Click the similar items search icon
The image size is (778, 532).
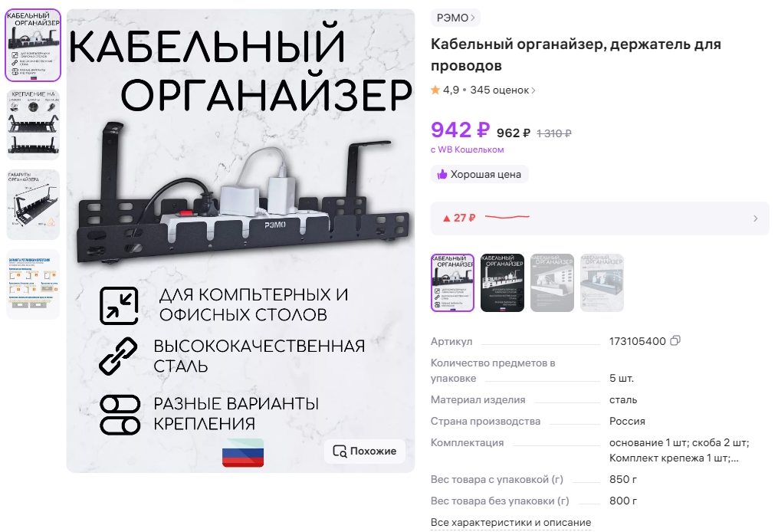pos(340,451)
